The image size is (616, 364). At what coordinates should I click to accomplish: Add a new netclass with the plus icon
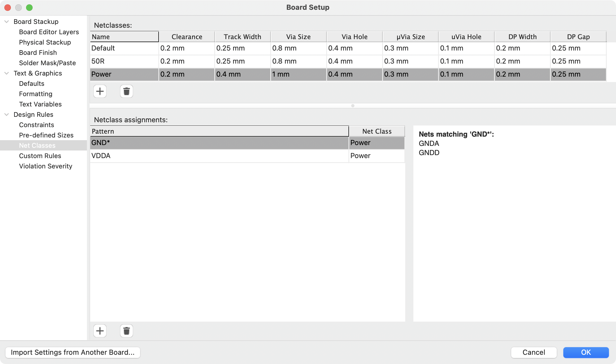coord(100,91)
